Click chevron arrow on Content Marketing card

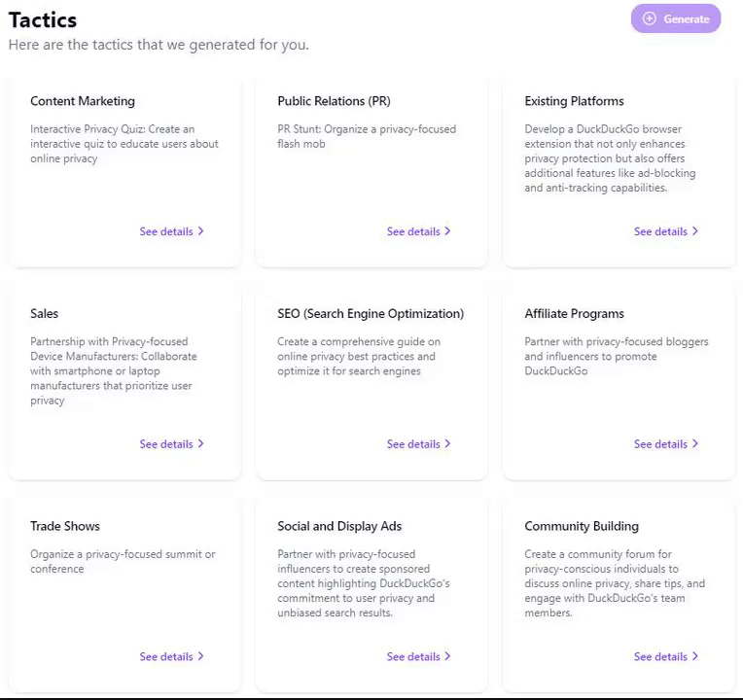tap(201, 231)
